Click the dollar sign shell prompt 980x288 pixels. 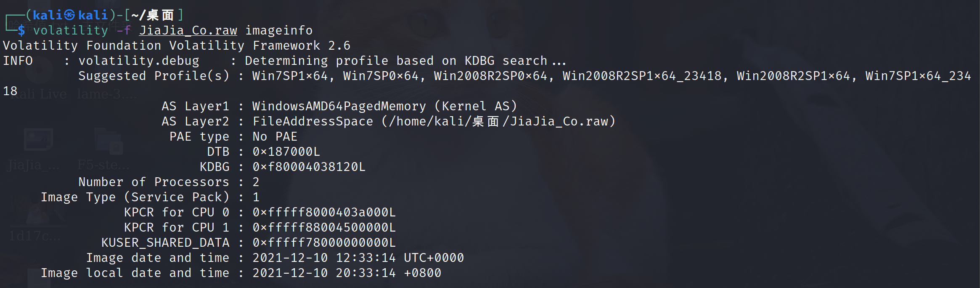[x=21, y=30]
